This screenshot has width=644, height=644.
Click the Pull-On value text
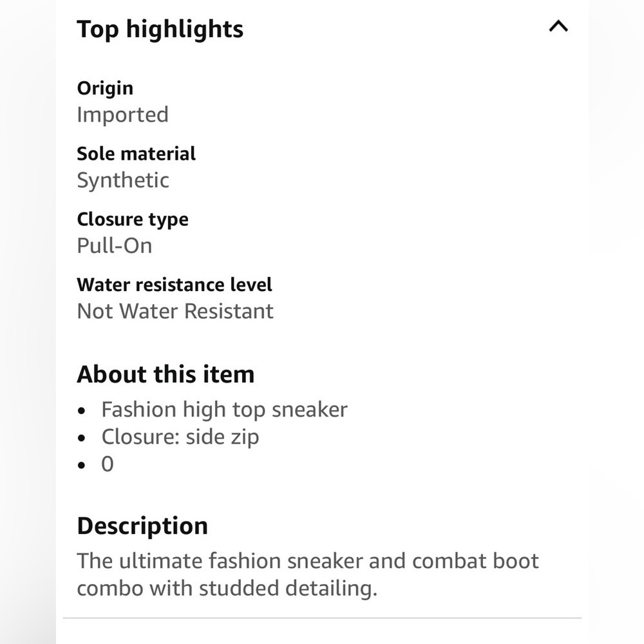(115, 245)
